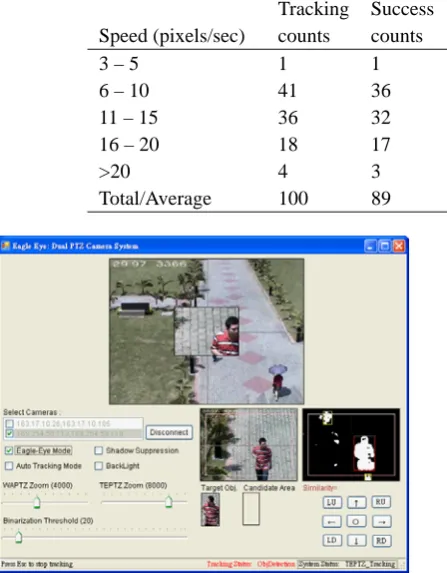Click the empty Candidate Area box

(251, 509)
